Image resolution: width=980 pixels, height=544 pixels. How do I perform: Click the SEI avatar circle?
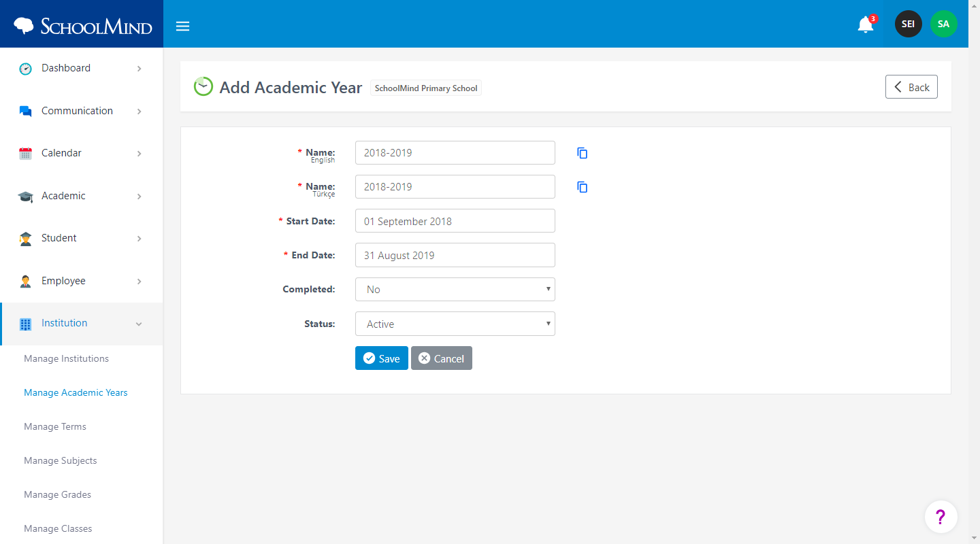(x=908, y=24)
